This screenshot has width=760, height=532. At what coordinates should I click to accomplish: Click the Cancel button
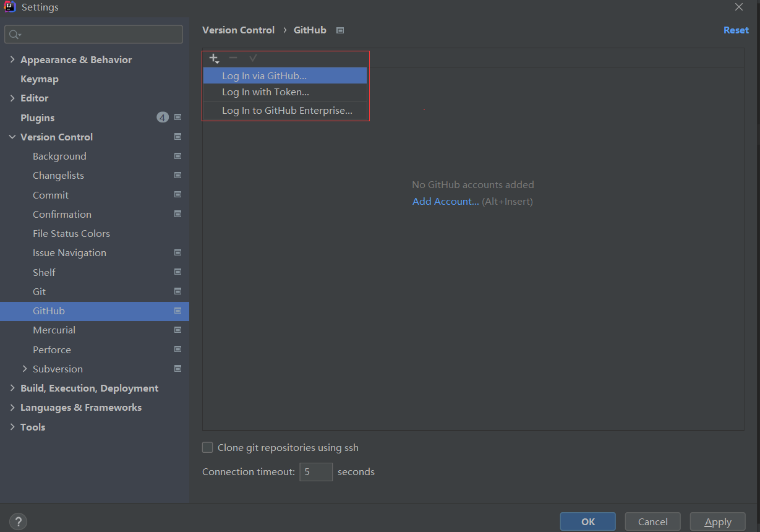pos(652,521)
